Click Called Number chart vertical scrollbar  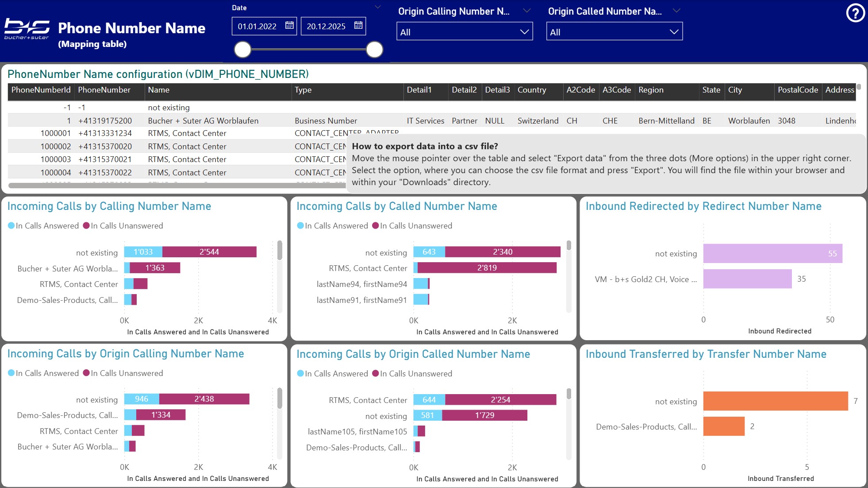tap(569, 245)
